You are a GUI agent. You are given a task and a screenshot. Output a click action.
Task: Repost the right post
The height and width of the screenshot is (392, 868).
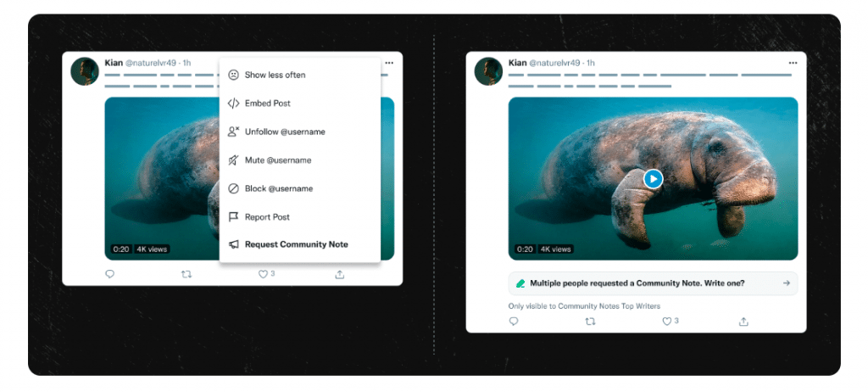coord(590,322)
